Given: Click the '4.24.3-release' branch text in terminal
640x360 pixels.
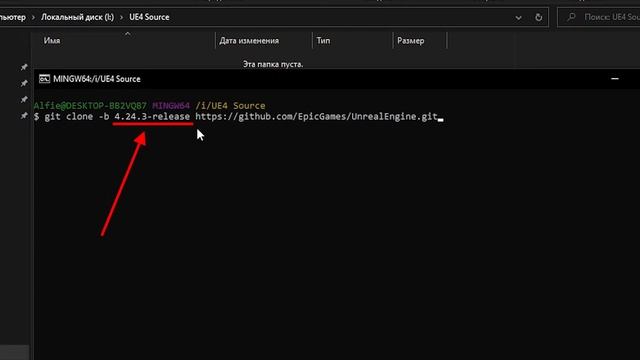Looking at the screenshot, I should (152, 117).
